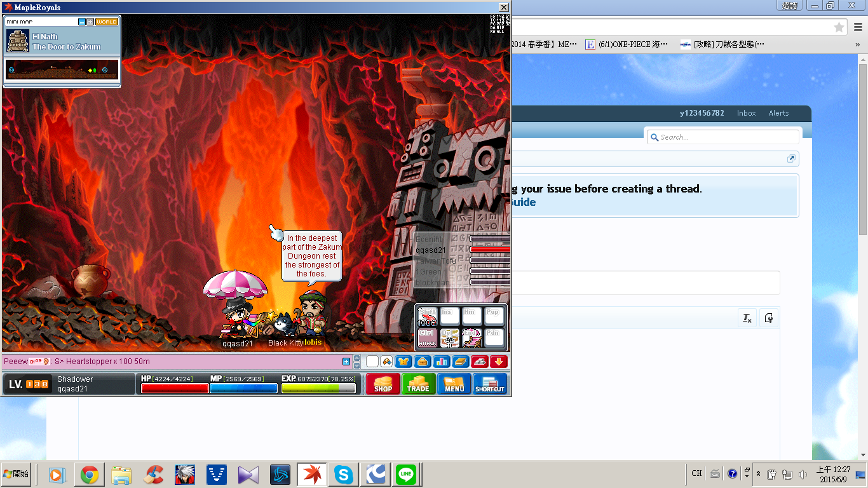
Task: Step the chat log up arrow
Action: click(x=356, y=358)
